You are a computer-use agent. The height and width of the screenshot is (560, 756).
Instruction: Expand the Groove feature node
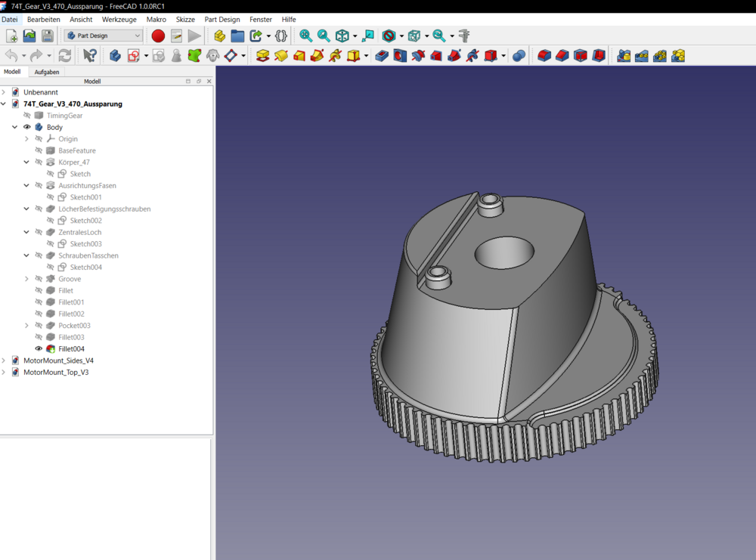tap(26, 279)
